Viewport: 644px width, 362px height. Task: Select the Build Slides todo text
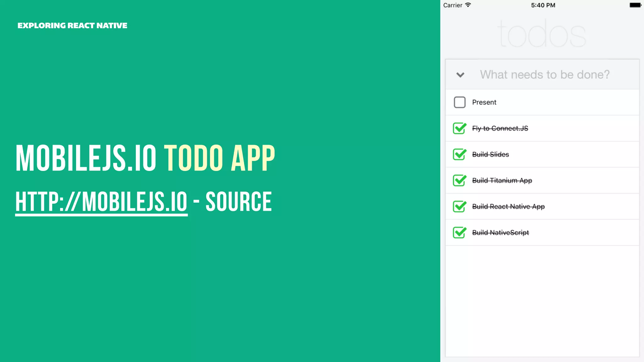490,154
